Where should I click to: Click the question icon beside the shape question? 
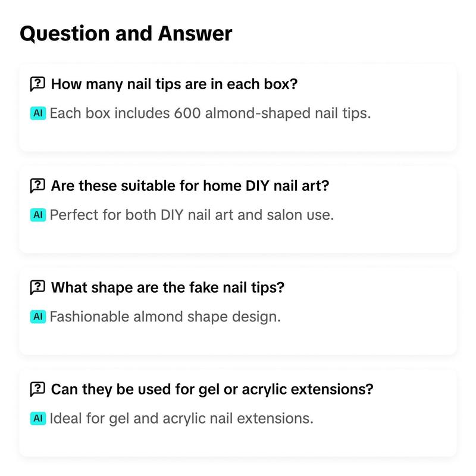(37, 287)
